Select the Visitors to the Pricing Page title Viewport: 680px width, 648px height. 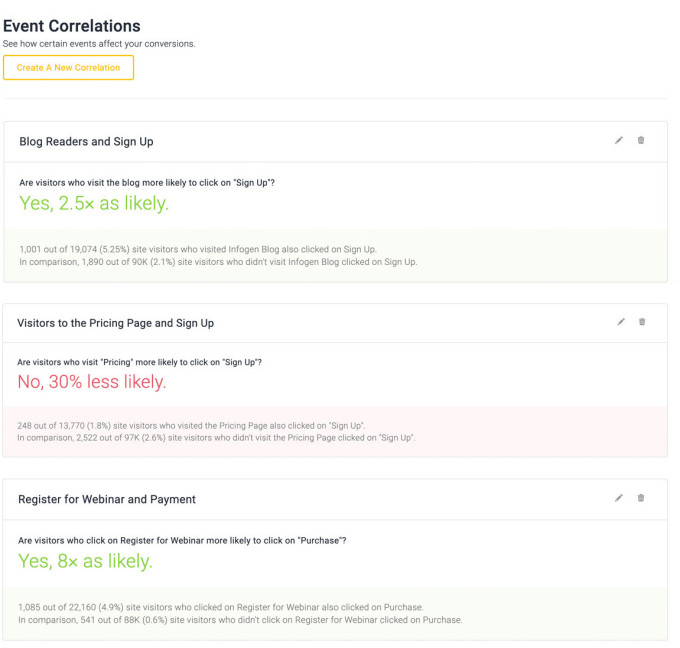(x=116, y=323)
